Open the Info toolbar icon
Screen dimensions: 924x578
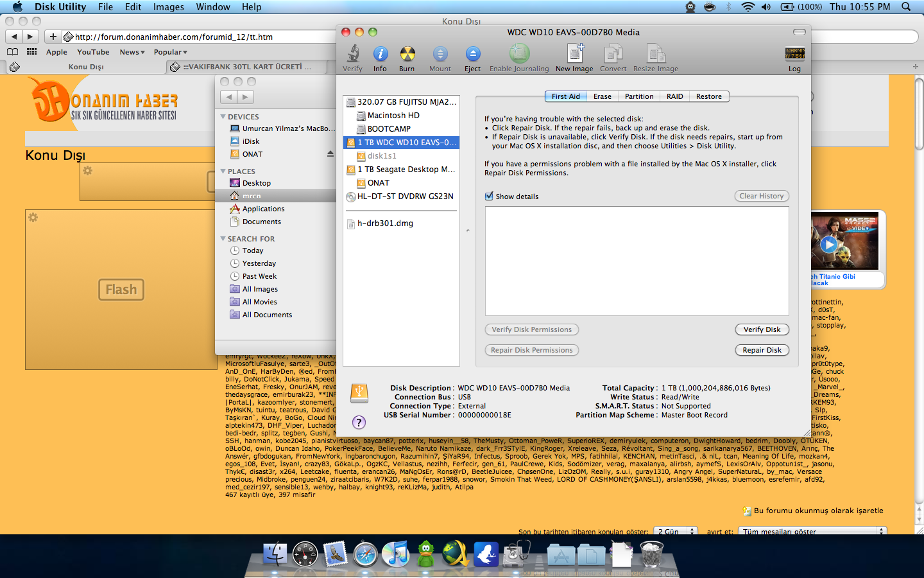(380, 54)
